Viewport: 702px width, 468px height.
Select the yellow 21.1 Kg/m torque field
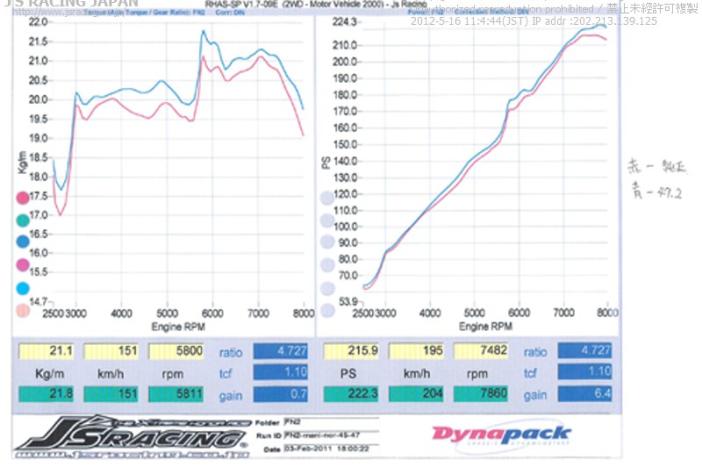(44, 352)
